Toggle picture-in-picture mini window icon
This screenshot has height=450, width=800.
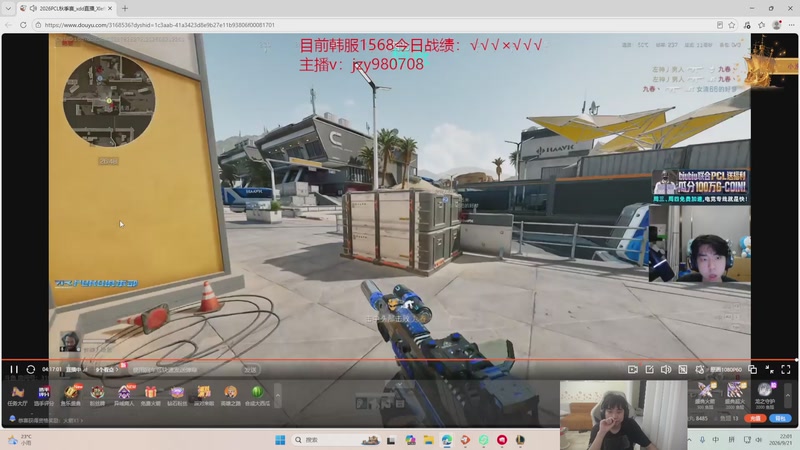(x=753, y=369)
